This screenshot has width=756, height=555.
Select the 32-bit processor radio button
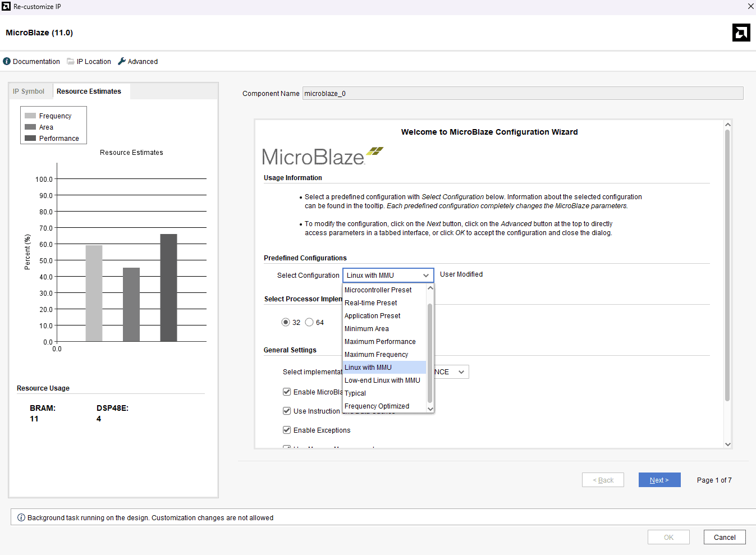pos(286,322)
